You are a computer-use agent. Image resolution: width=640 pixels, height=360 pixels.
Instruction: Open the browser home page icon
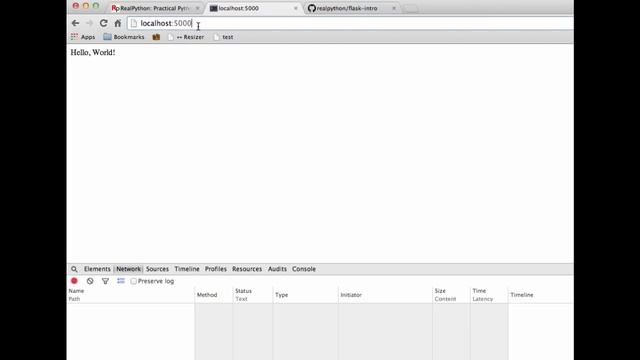point(118,23)
